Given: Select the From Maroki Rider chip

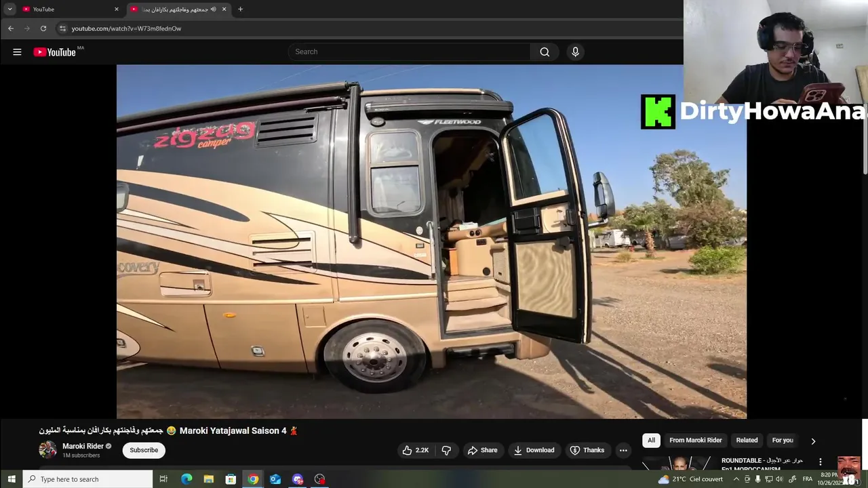Looking at the screenshot, I should coord(696,440).
